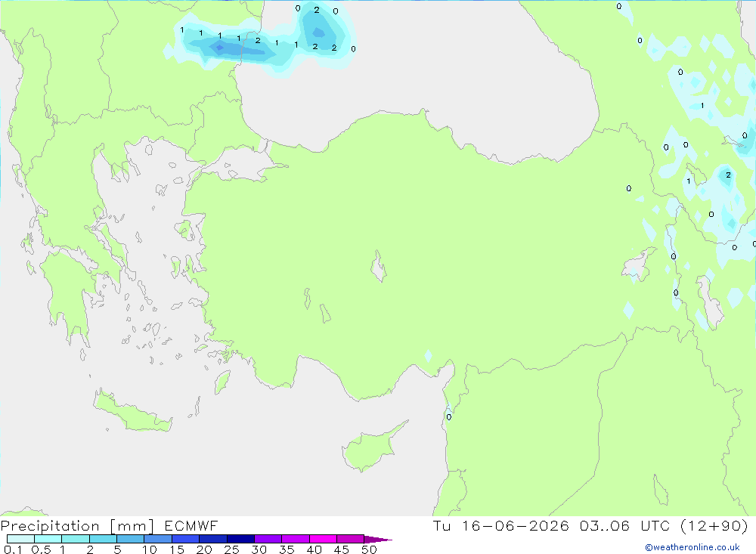
Task: Select the '20' legend scale label
Action: 204,549
